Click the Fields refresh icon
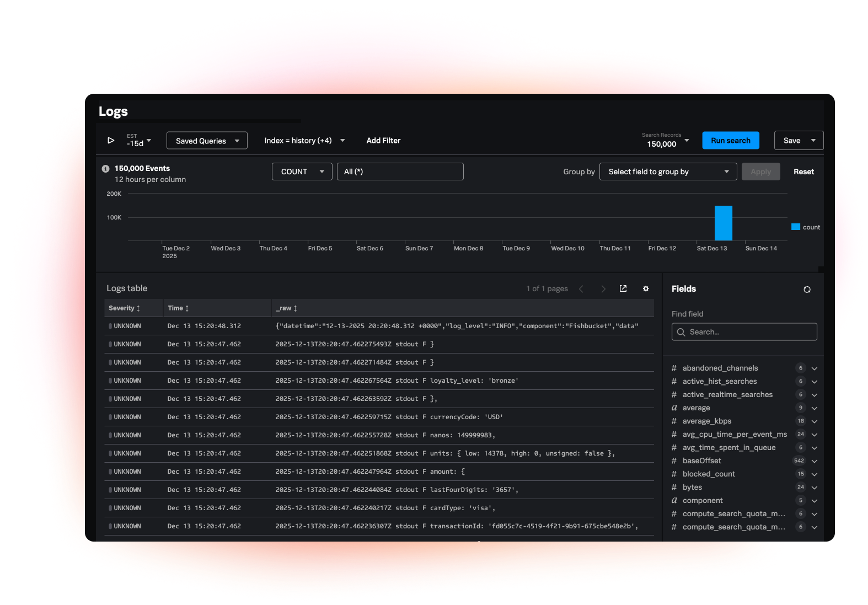 pos(807,290)
